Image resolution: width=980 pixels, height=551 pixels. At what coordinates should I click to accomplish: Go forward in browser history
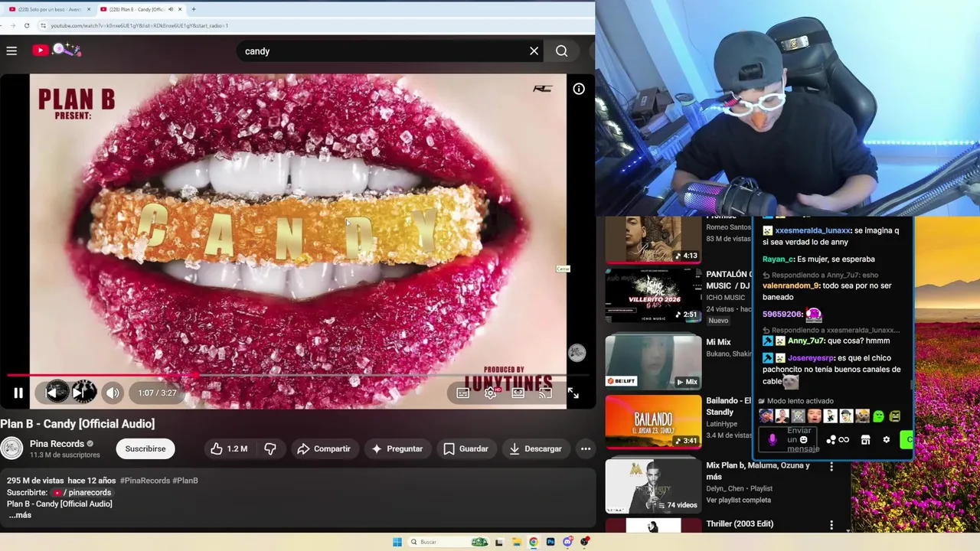pyautogui.click(x=12, y=25)
